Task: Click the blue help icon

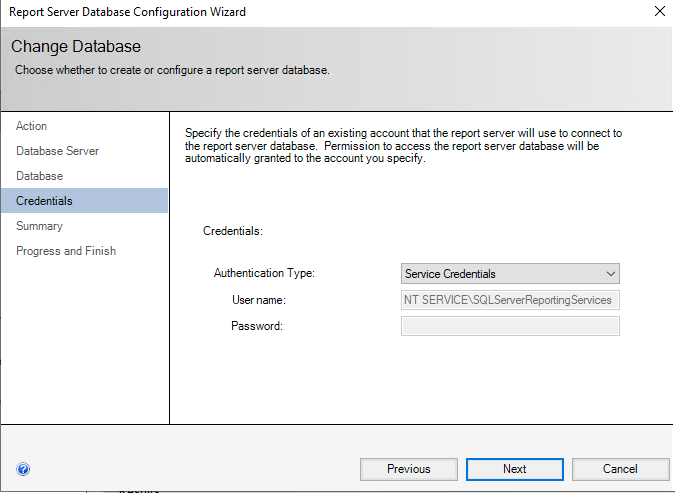Action: [23, 469]
